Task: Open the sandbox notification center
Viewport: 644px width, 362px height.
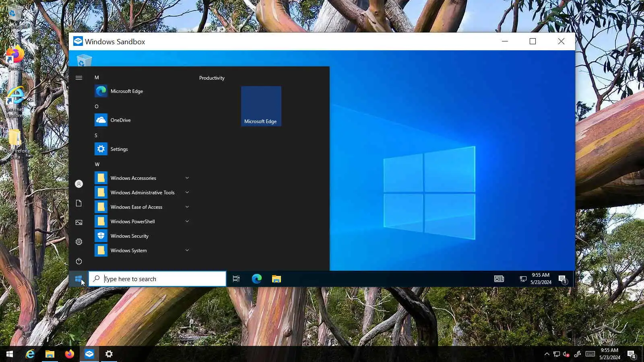Action: pyautogui.click(x=563, y=279)
